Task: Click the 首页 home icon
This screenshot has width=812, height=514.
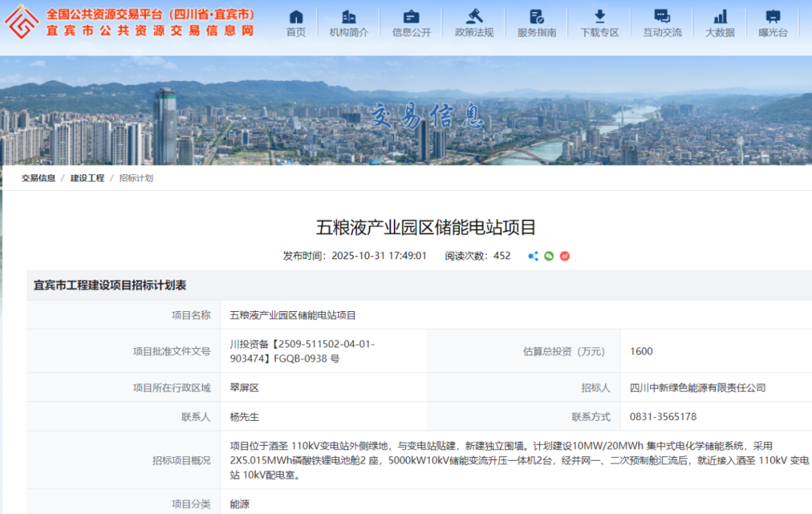Action: coord(296,17)
